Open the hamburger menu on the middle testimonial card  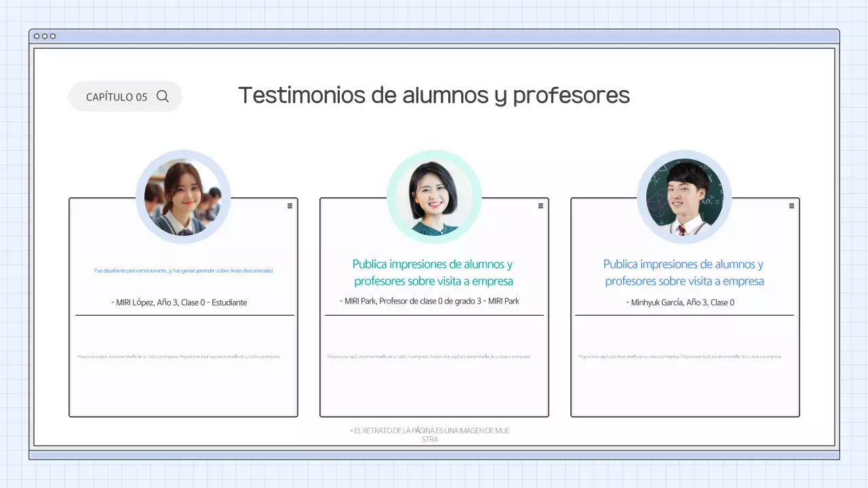coord(540,205)
